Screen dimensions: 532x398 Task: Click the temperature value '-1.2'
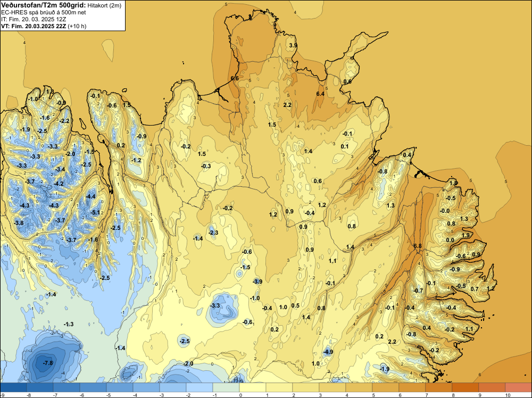[x=136, y=160]
